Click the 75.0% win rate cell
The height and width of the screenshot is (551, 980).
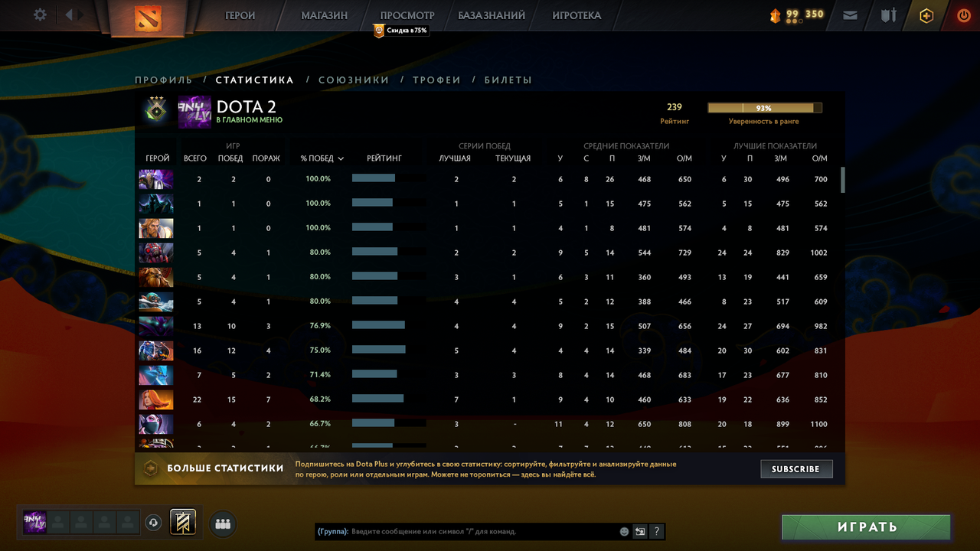(x=318, y=350)
